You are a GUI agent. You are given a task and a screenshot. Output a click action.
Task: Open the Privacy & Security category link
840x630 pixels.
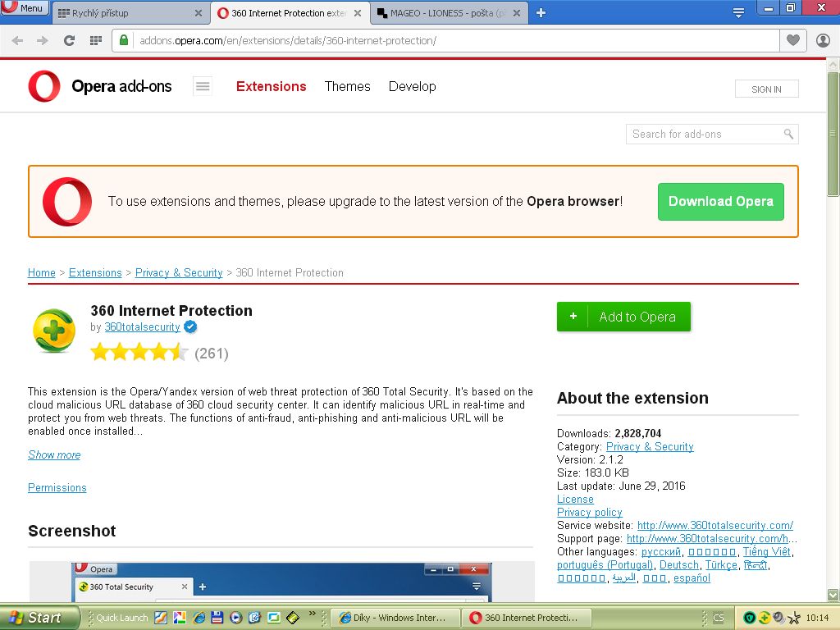pyautogui.click(x=650, y=447)
